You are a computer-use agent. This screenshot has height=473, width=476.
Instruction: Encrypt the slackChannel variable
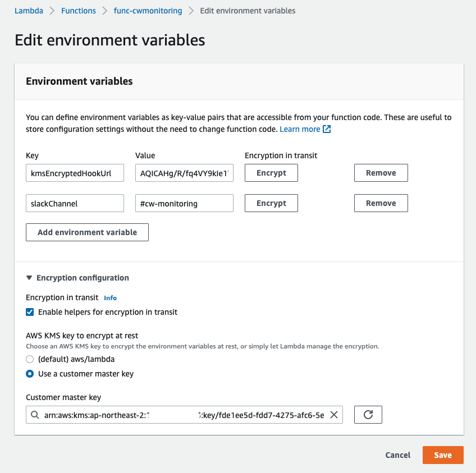click(271, 203)
